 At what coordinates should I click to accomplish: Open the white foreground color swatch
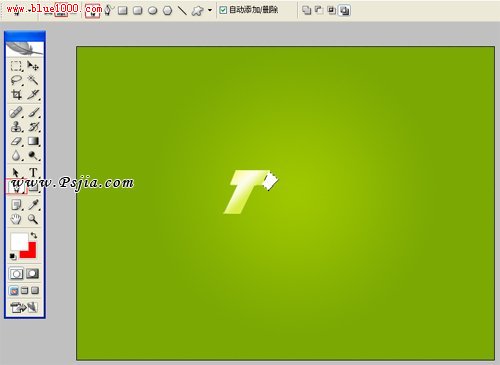pyautogui.click(x=18, y=241)
